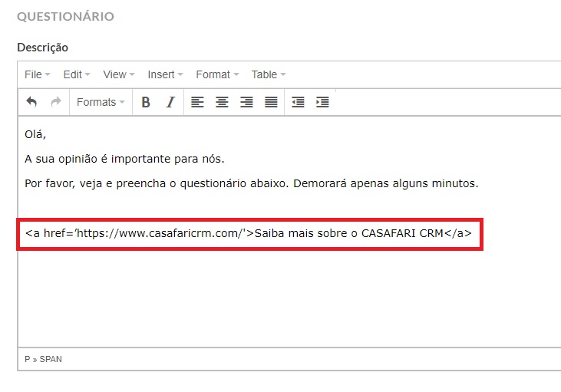Place cursor in the CASAFARI CRM anchor line
The height and width of the screenshot is (392, 561).
click(248, 232)
